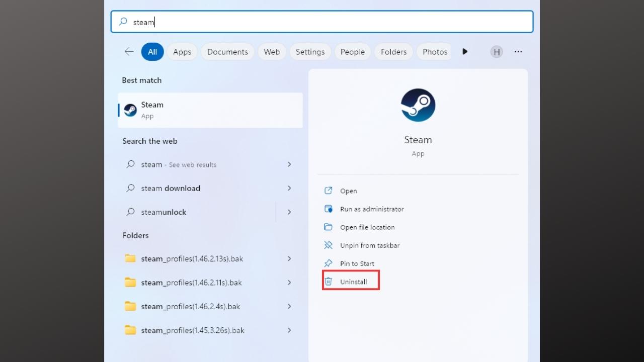Expand the steam download suggestion chevron
644x362 pixels.
[x=289, y=188]
